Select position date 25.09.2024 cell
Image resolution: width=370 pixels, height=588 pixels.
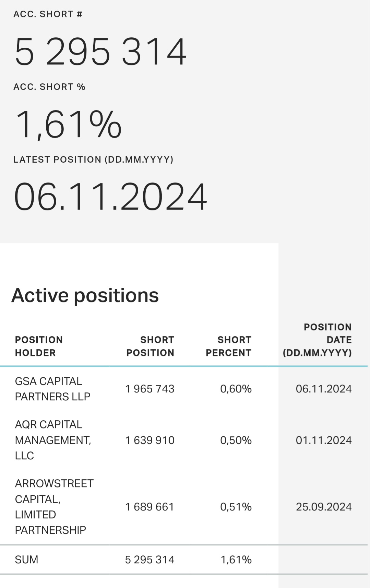coord(324,507)
